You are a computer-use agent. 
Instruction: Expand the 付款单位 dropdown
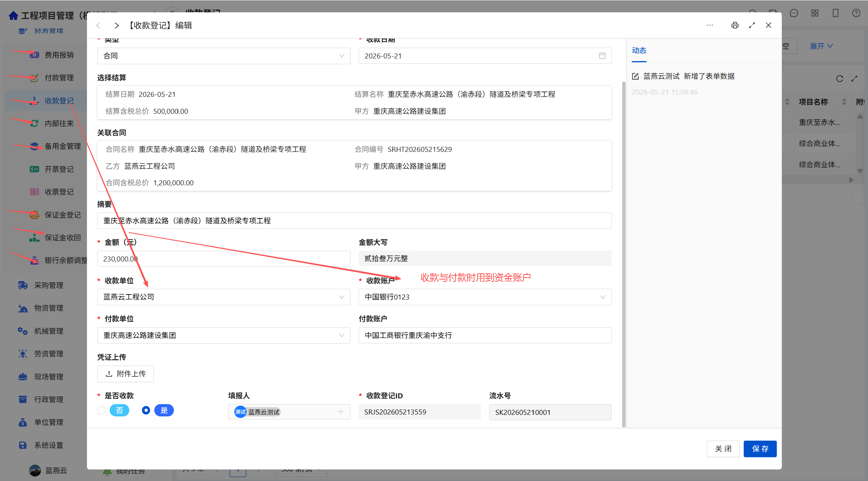pyautogui.click(x=224, y=335)
